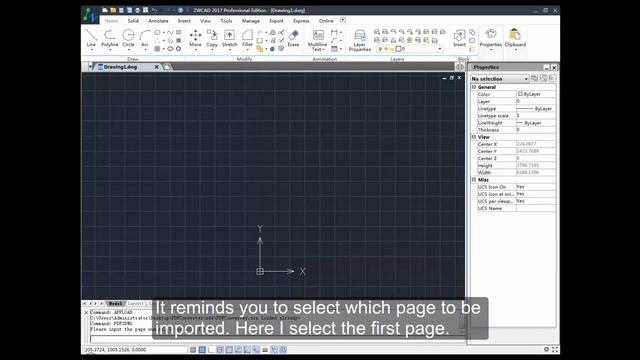This screenshot has height=360, width=640.
Task: Click the new drawing tab icon
Action: click(167, 67)
